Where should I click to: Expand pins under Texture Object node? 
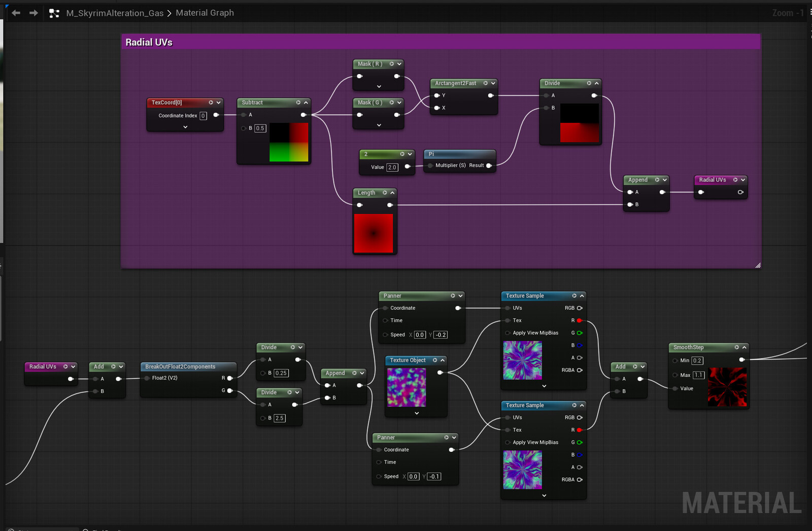pyautogui.click(x=417, y=413)
